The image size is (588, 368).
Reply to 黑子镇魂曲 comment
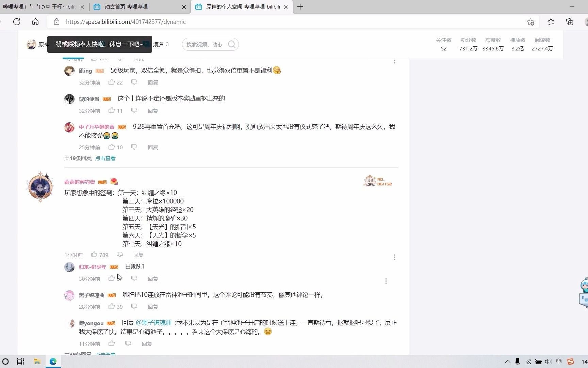click(153, 307)
